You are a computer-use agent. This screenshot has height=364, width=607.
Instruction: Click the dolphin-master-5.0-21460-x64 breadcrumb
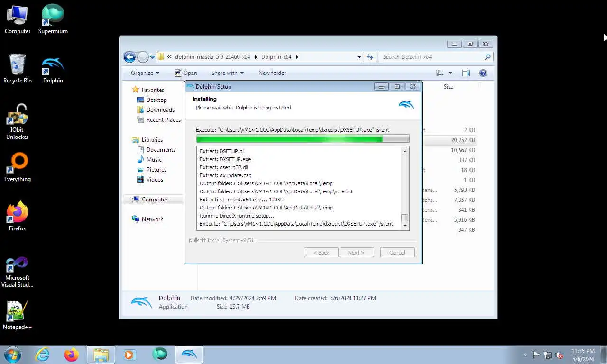[x=212, y=57]
